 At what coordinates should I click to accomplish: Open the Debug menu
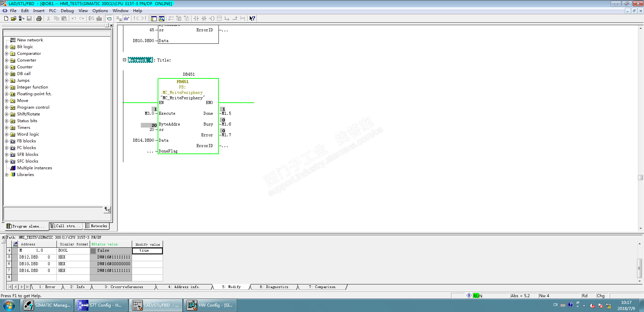67,11
